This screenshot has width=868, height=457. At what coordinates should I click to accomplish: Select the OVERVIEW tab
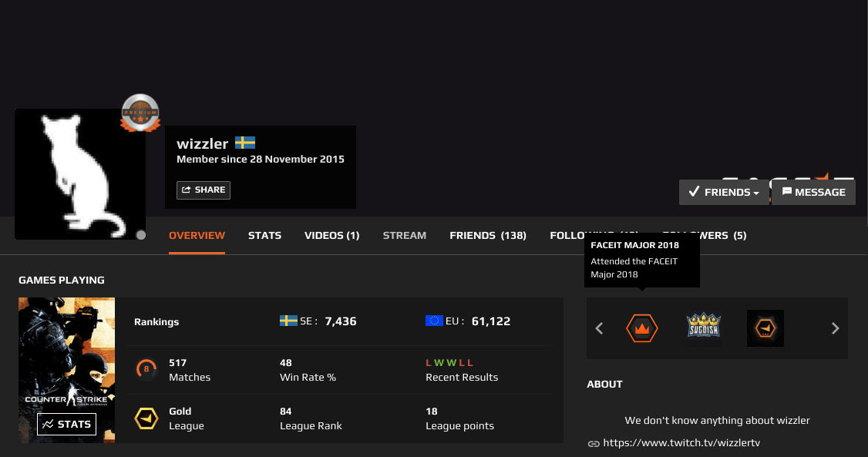(197, 235)
